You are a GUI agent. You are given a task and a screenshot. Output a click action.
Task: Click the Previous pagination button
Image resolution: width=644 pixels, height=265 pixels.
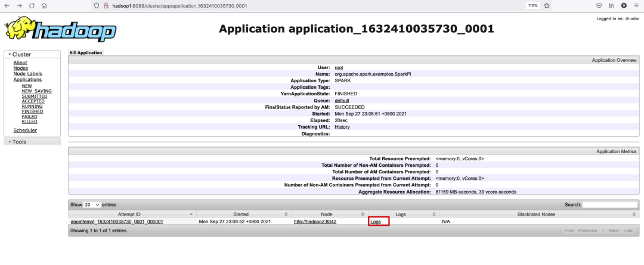click(587, 230)
